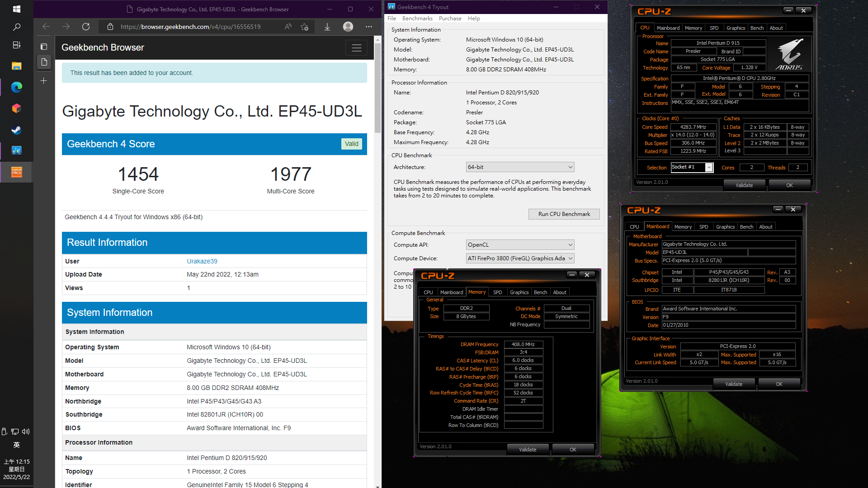
Task: Click Validate in CPU-Z Memory window
Action: 528,450
